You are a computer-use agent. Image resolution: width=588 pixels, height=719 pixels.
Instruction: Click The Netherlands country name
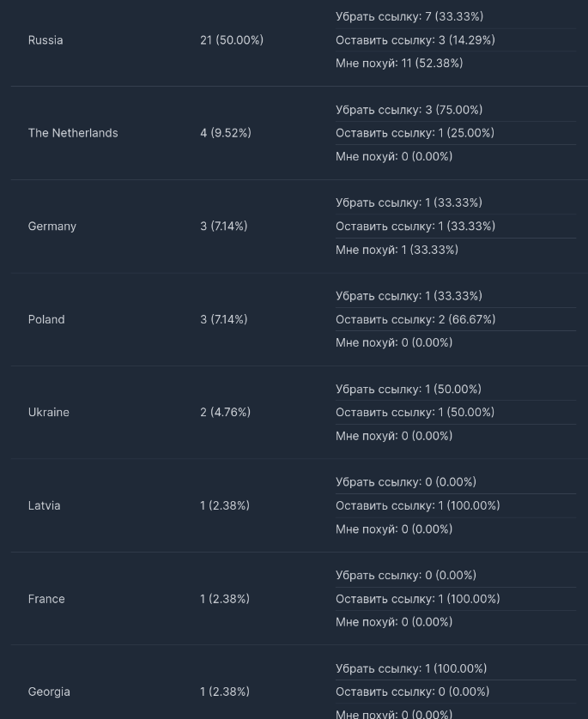73,133
